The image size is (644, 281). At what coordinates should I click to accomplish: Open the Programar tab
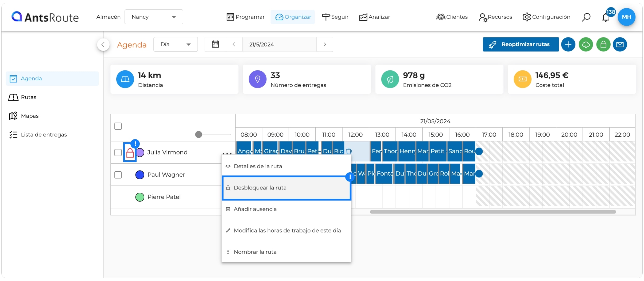coord(245,17)
